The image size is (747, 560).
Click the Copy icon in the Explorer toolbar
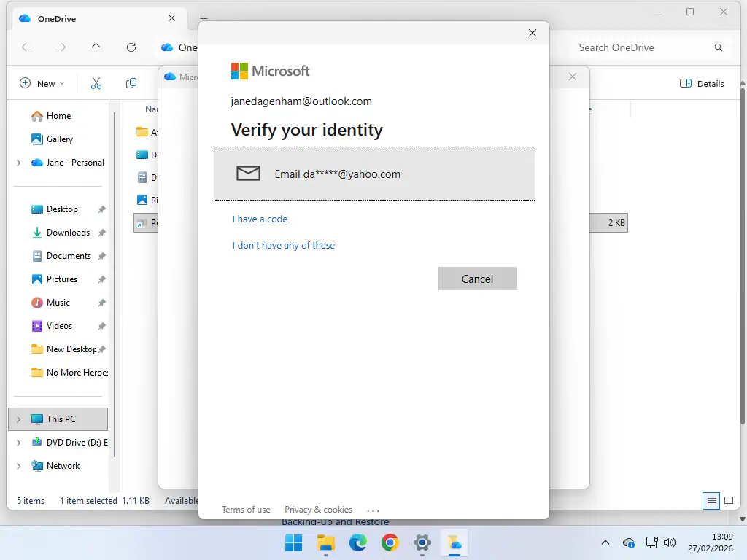coord(131,83)
